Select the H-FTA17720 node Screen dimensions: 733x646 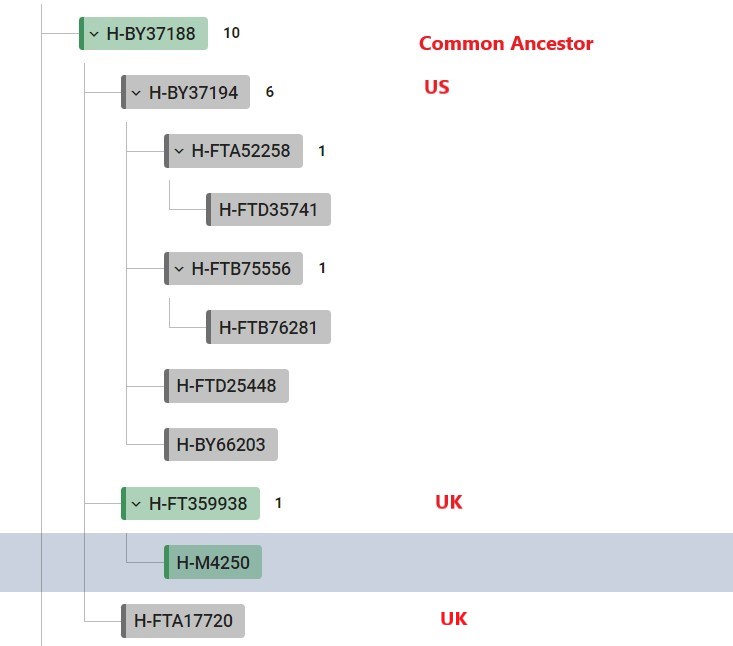point(183,621)
